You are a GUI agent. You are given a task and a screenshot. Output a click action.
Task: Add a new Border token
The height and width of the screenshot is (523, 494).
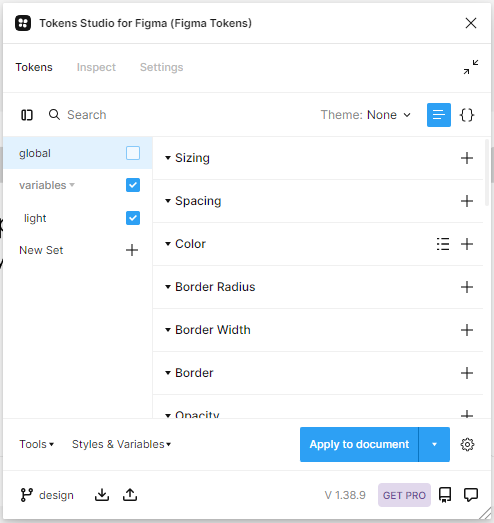(x=467, y=373)
